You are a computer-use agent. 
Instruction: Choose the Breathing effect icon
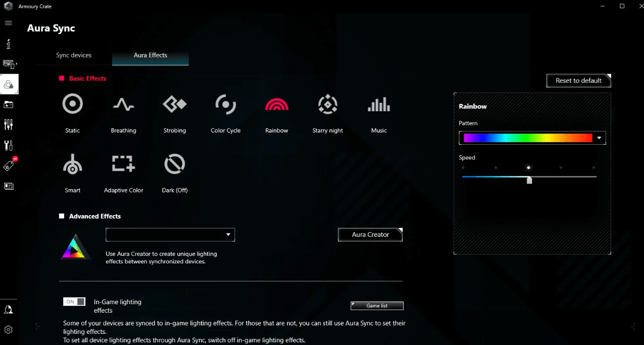[124, 104]
